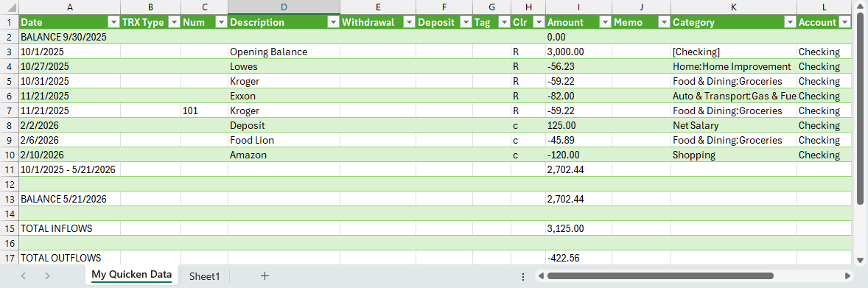The width and height of the screenshot is (868, 288).
Task: Click the Opening Balance cell
Action: (x=284, y=52)
